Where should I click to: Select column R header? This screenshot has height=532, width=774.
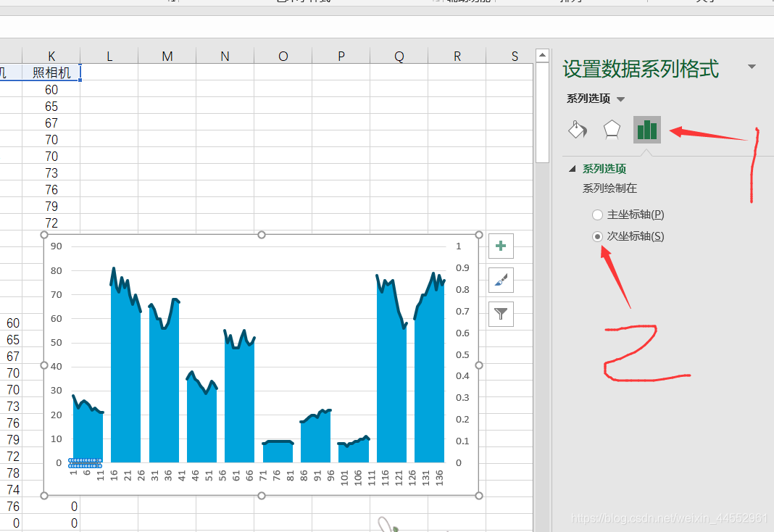coord(457,57)
